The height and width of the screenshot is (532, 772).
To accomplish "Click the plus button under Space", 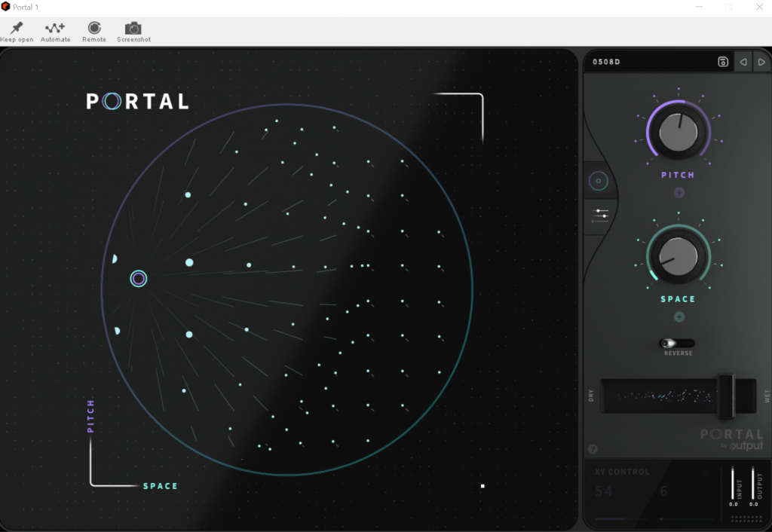I will pyautogui.click(x=679, y=317).
